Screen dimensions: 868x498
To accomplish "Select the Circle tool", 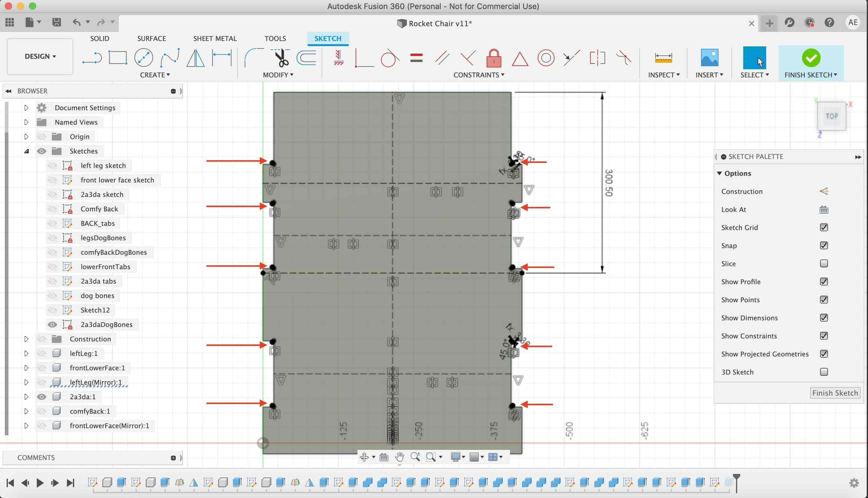I will tap(143, 58).
